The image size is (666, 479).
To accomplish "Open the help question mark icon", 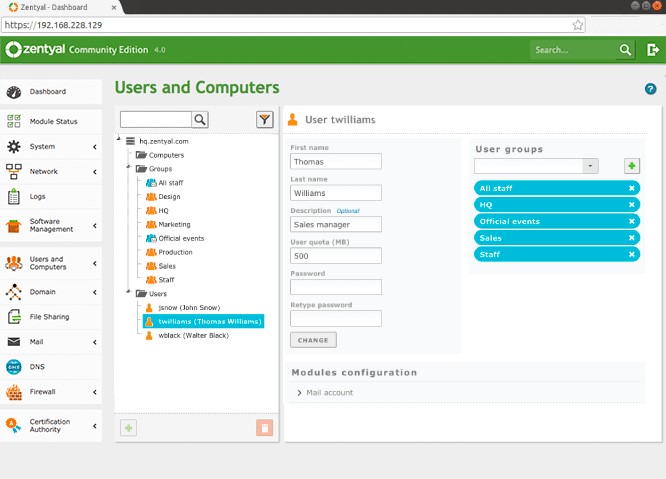I will 651,89.
